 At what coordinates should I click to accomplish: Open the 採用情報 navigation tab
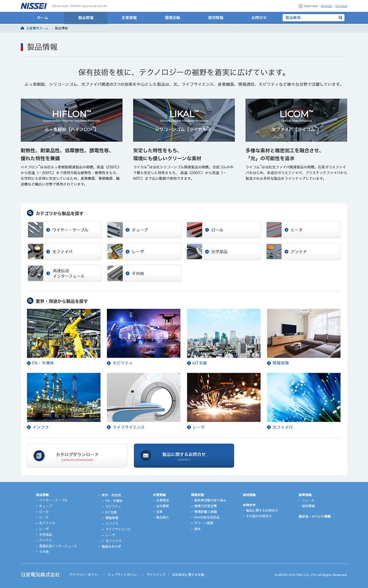pyautogui.click(x=215, y=18)
